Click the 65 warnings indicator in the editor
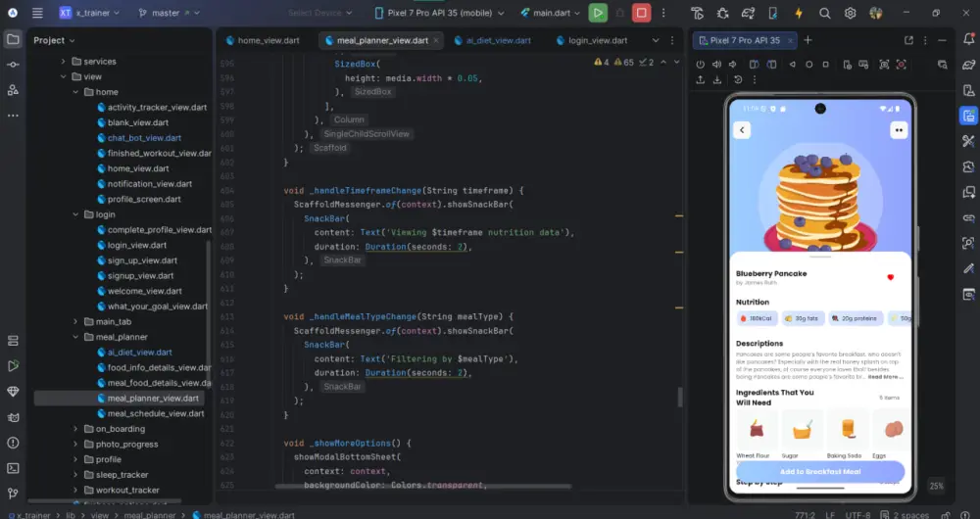Viewport: 980px width, 519px height. pos(623,62)
